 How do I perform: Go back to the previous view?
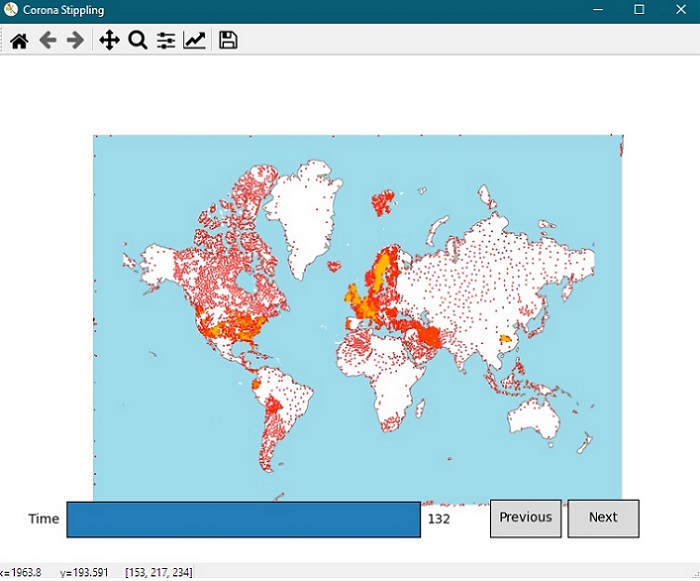click(48, 40)
